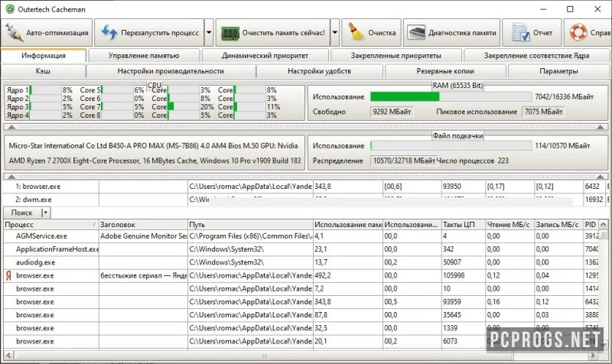The width and height of the screenshot is (612, 364).
Task: Click the 9292 МБайт free memory value
Action: 392,112
